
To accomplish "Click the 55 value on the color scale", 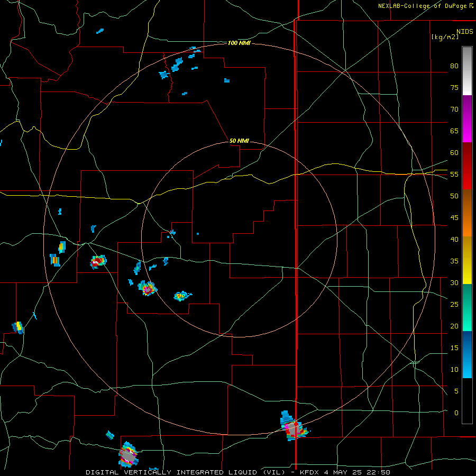I will coord(454,174).
